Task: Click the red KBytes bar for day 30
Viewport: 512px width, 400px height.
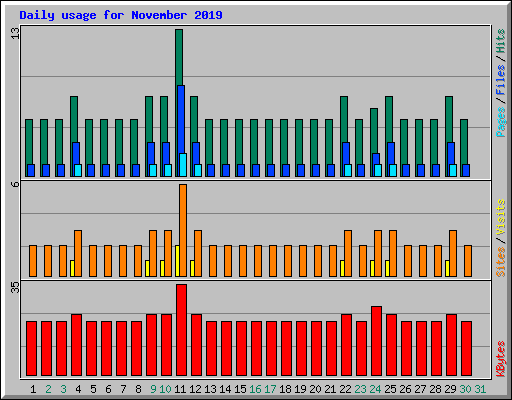Action: coord(466,349)
